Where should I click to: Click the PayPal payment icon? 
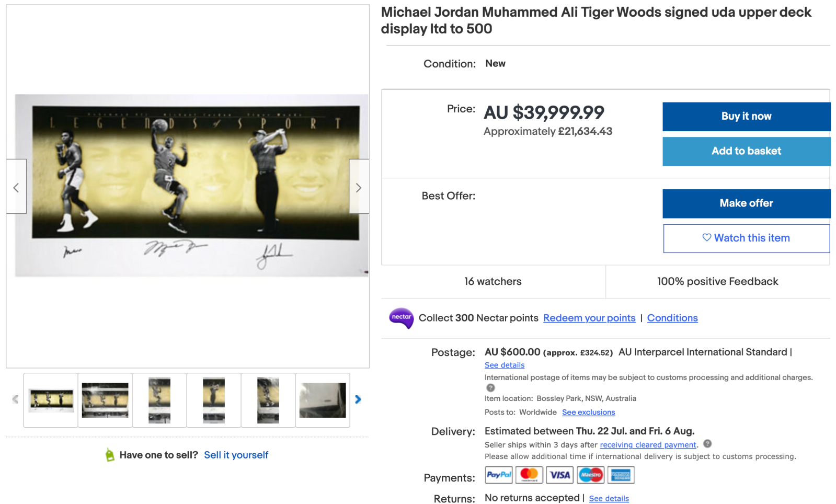pyautogui.click(x=499, y=475)
